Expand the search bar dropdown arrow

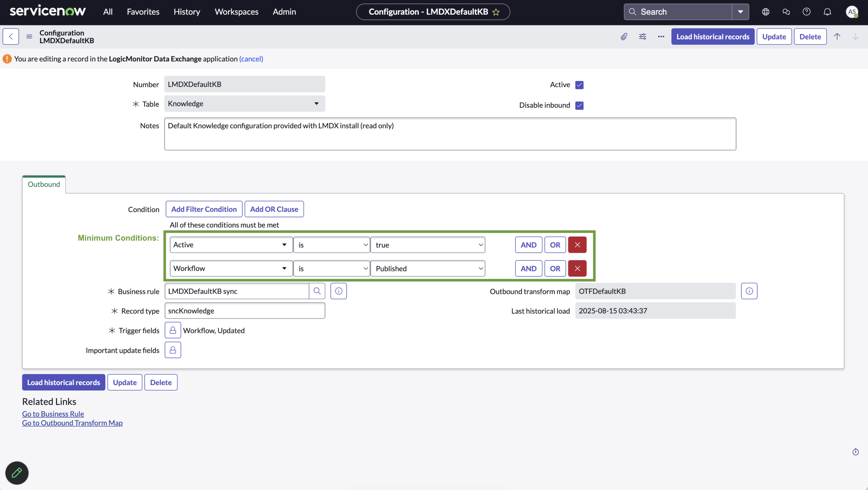(740, 12)
